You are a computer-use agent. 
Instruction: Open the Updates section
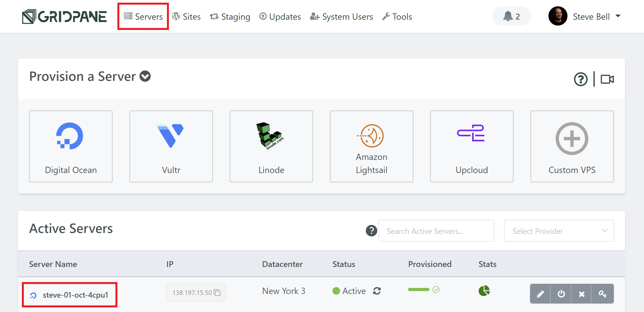click(280, 17)
